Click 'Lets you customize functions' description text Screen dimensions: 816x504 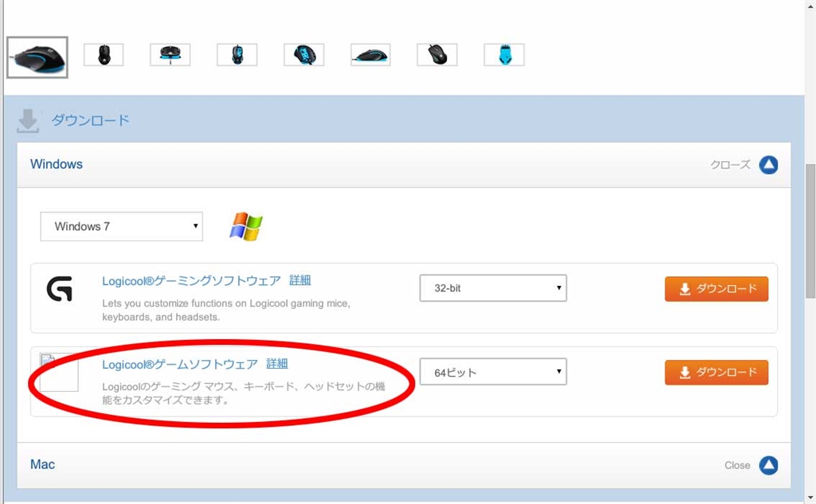[226, 310]
